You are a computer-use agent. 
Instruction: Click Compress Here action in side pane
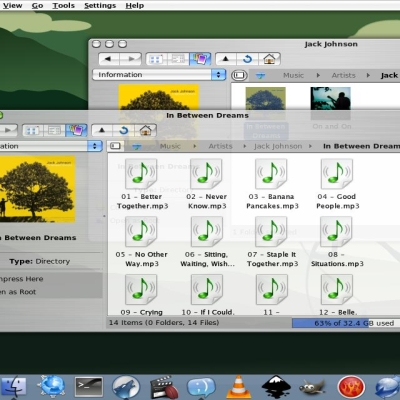[x=22, y=279]
